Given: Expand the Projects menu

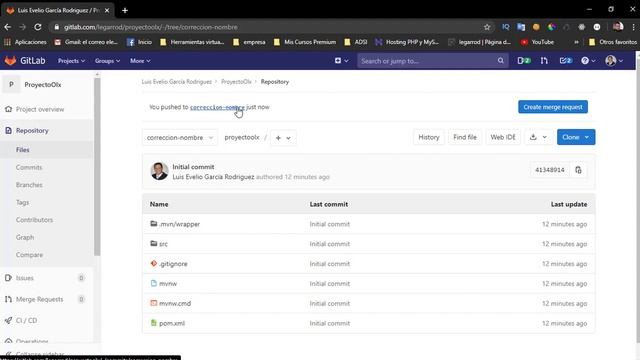Looking at the screenshot, I should (71, 60).
